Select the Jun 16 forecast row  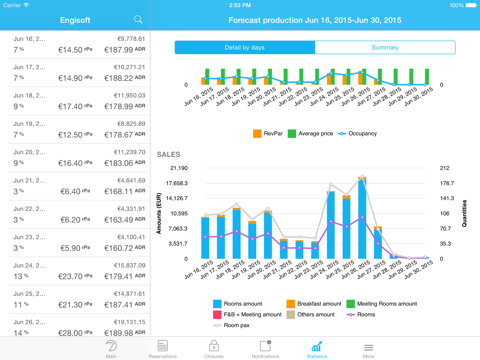pos(79,45)
